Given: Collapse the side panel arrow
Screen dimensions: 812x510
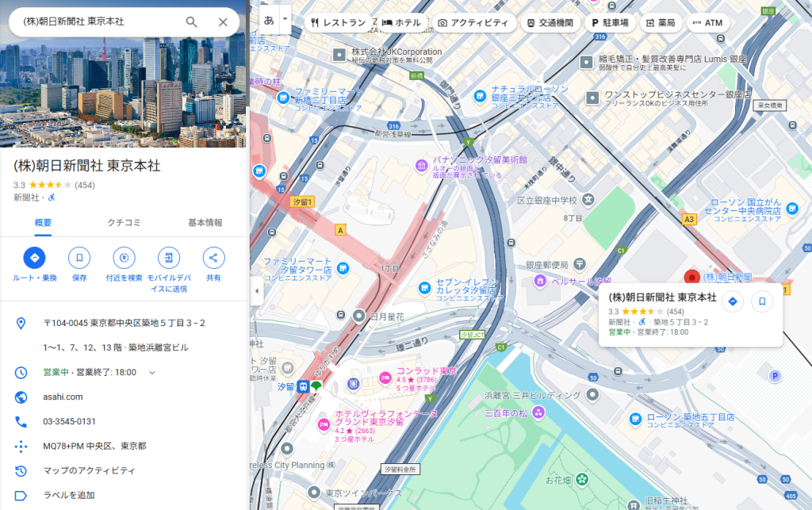Looking at the screenshot, I should [256, 291].
